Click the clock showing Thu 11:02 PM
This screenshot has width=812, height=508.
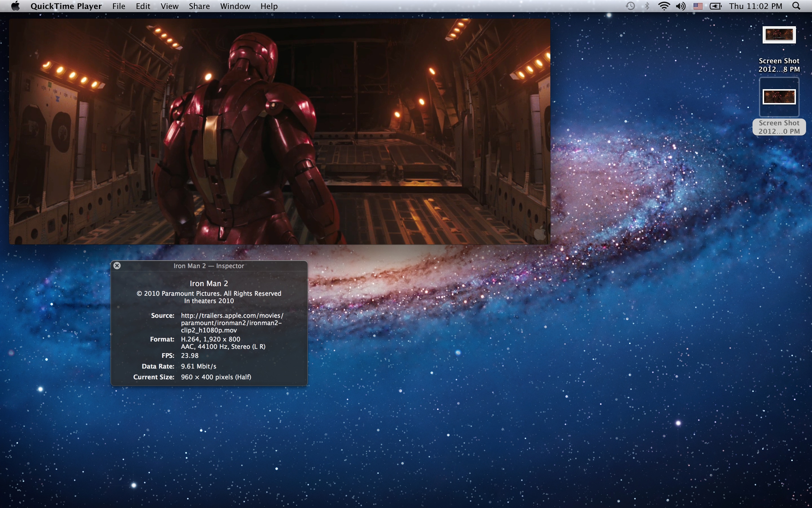tap(756, 6)
